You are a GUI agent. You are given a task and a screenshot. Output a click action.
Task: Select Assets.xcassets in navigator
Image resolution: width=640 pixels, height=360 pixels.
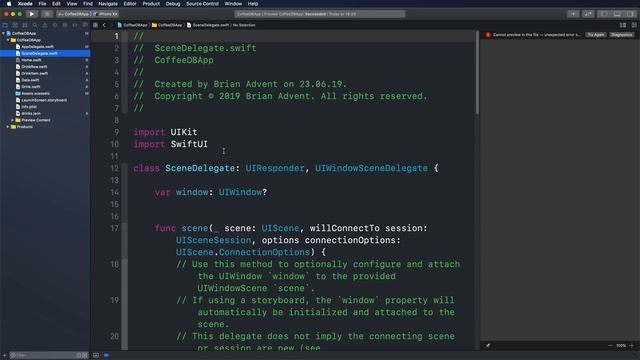pyautogui.click(x=35, y=93)
